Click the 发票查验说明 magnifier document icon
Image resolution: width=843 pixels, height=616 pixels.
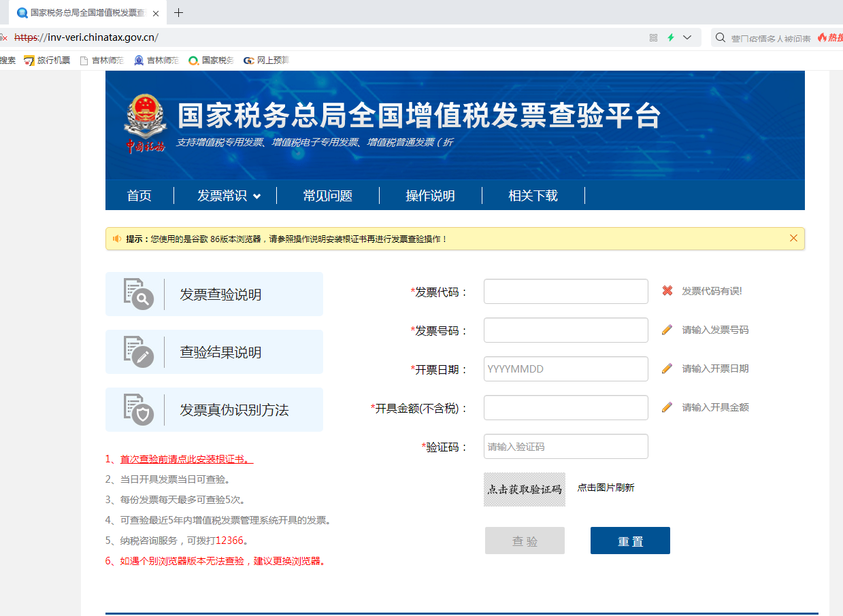(x=138, y=294)
